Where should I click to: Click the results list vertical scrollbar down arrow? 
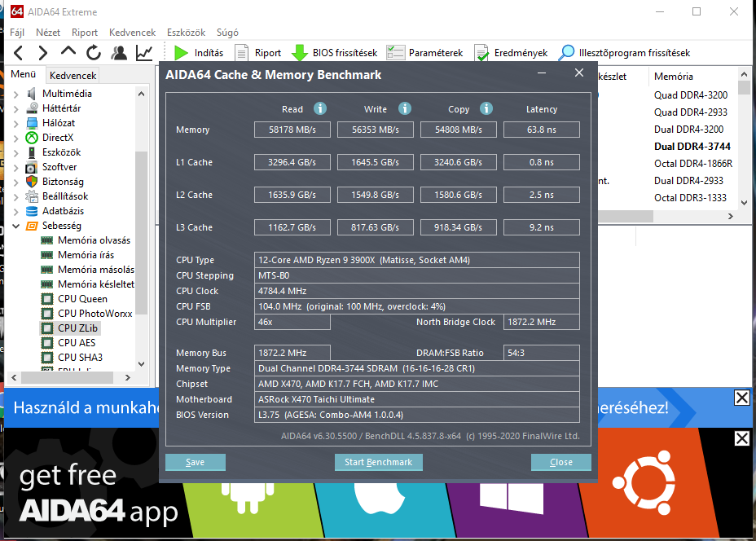(744, 203)
